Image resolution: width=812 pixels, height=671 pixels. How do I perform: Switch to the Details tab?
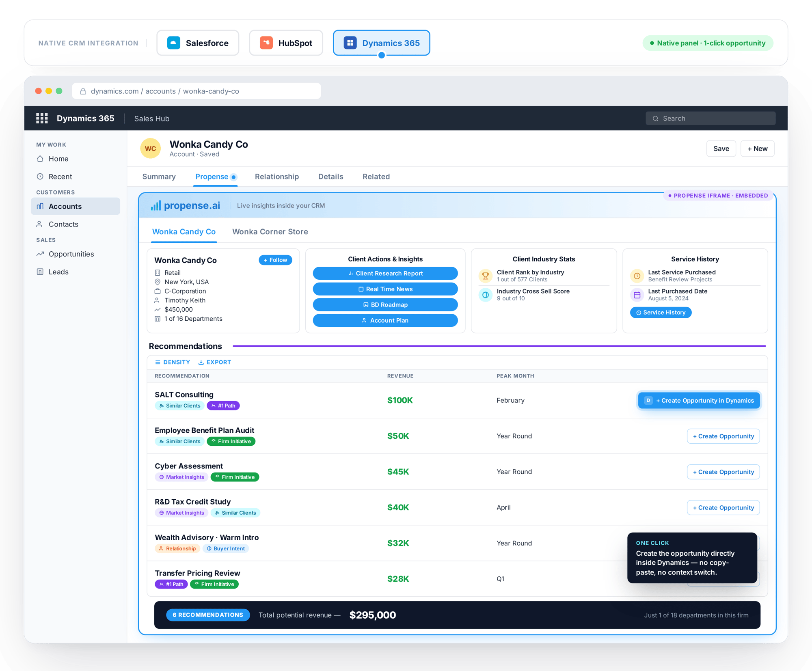point(330,177)
